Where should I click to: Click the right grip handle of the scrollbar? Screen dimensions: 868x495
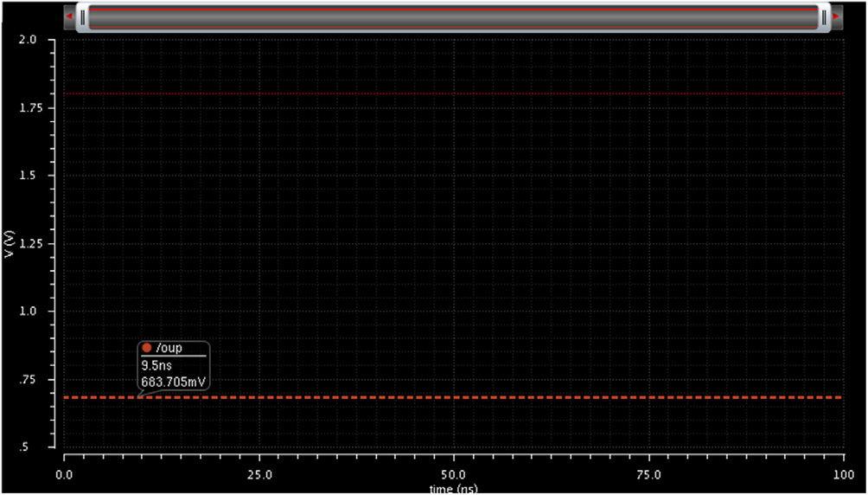coord(824,16)
